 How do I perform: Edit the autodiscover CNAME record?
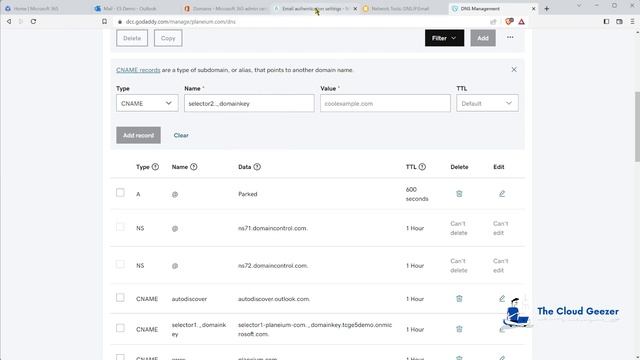[x=502, y=299]
